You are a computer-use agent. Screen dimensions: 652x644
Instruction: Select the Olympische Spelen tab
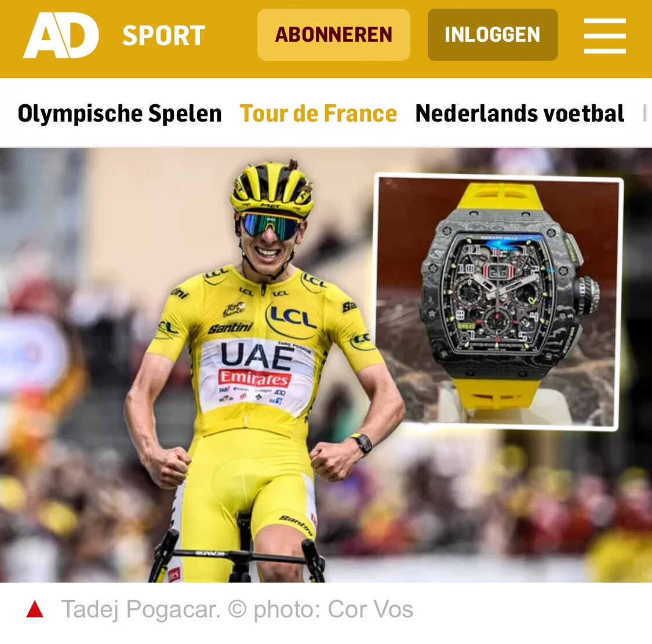pos(120,114)
